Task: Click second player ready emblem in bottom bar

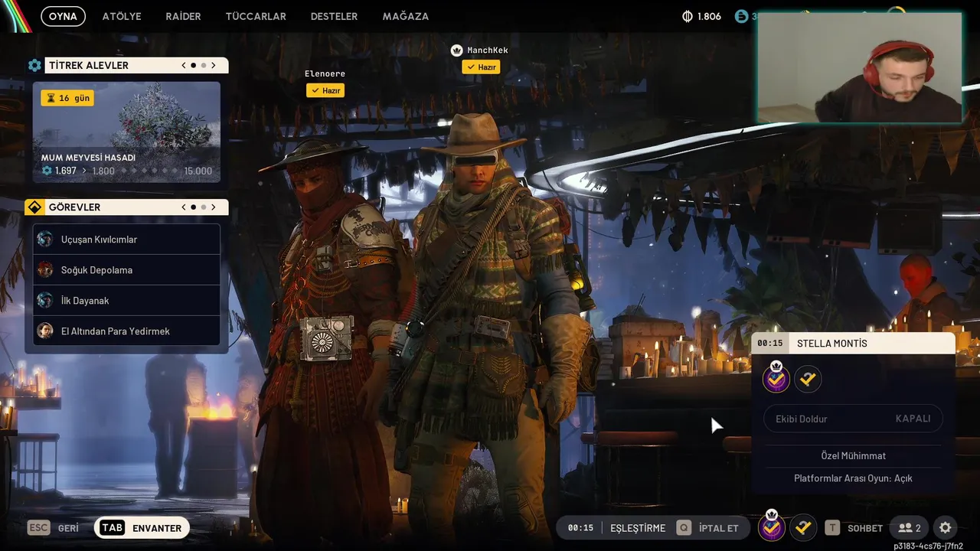Action: point(802,527)
